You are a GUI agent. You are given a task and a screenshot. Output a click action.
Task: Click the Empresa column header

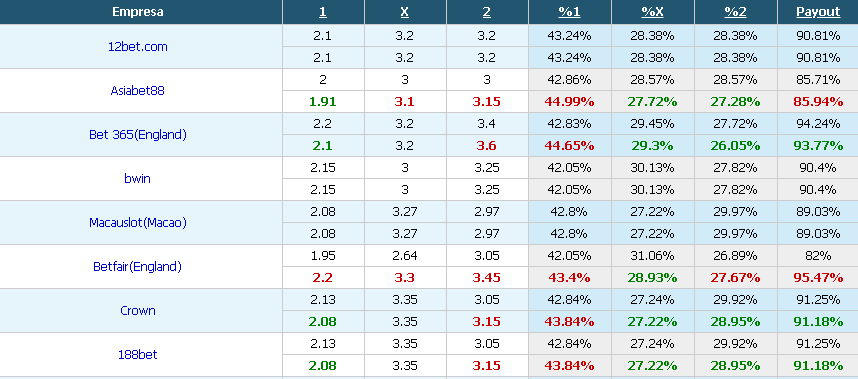138,12
